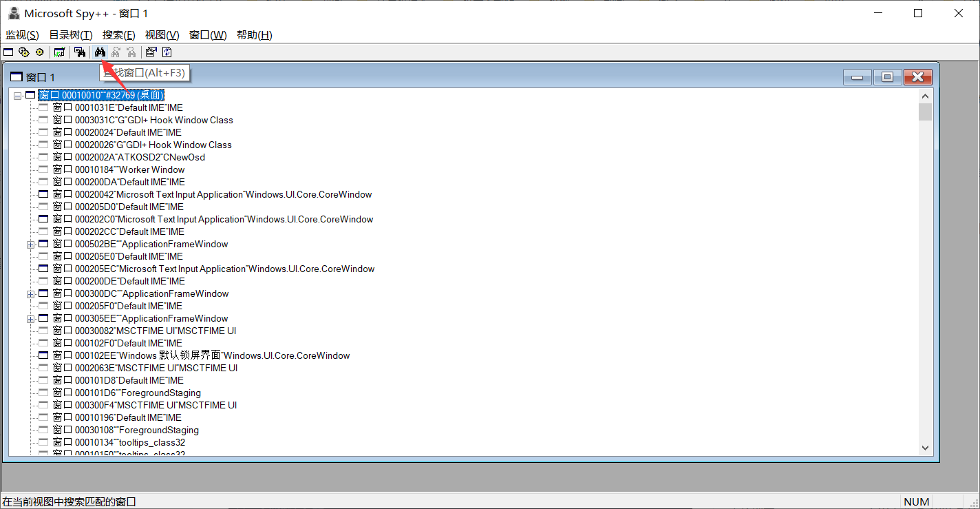
Task: Select window 0002063E MSCTFIME UI
Action: point(145,368)
